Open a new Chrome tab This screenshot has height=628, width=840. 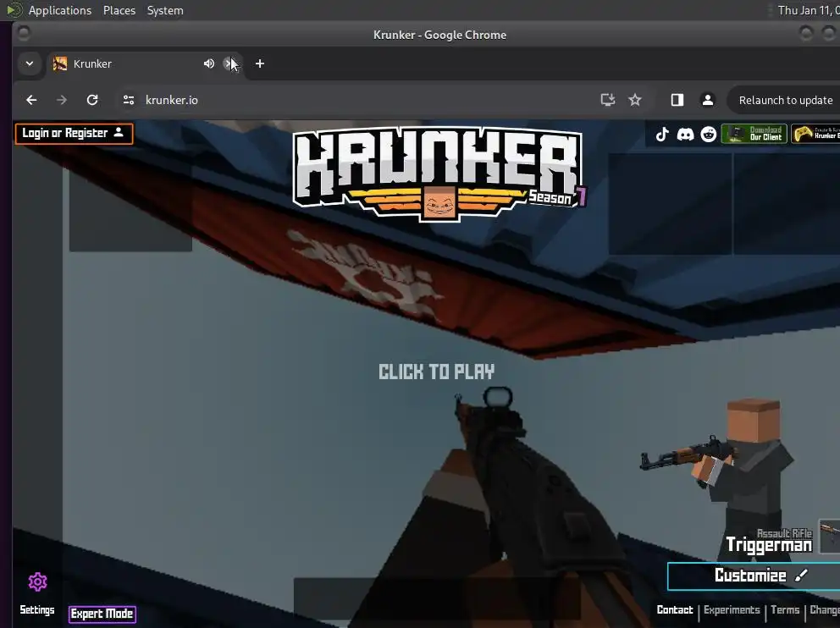260,63
